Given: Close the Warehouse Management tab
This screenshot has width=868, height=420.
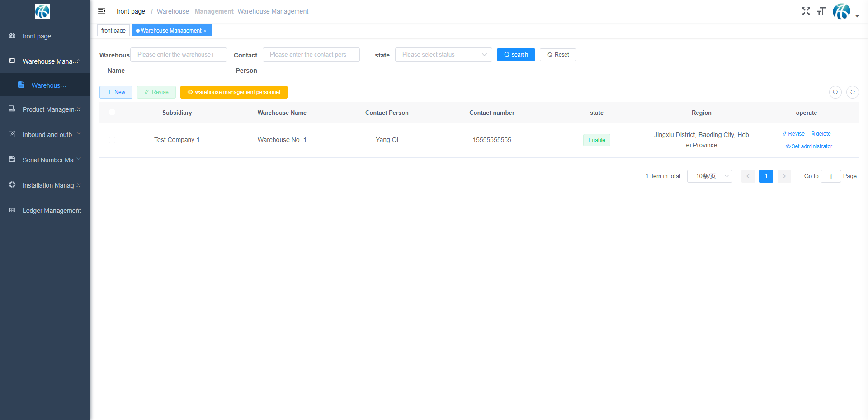Looking at the screenshot, I should click(x=205, y=31).
